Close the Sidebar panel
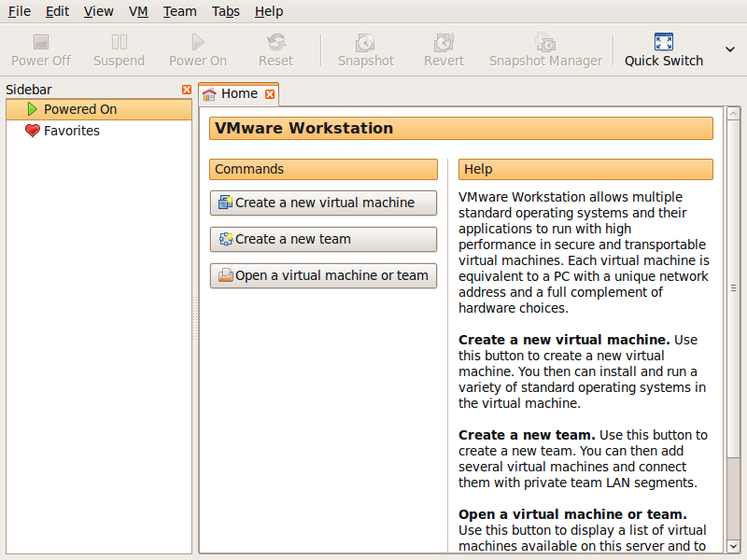 [187, 90]
